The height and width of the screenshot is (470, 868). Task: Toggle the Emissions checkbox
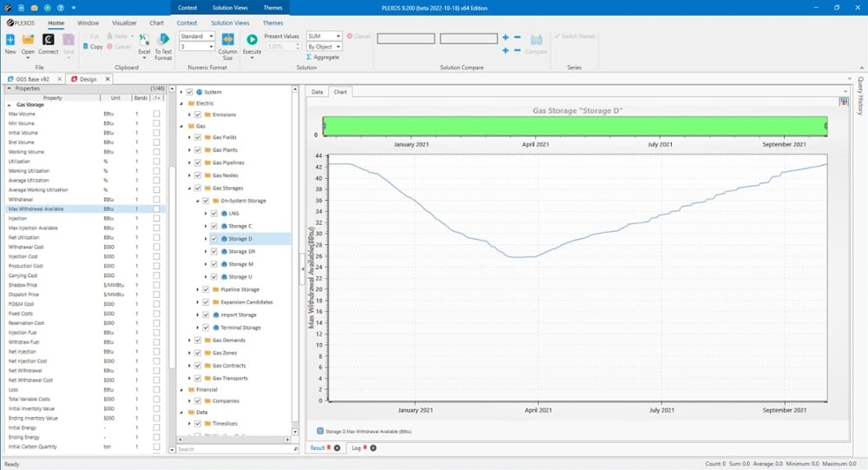tap(198, 115)
